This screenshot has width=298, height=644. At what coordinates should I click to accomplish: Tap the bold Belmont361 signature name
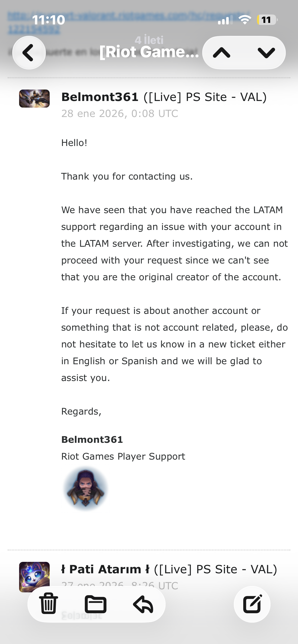click(92, 440)
